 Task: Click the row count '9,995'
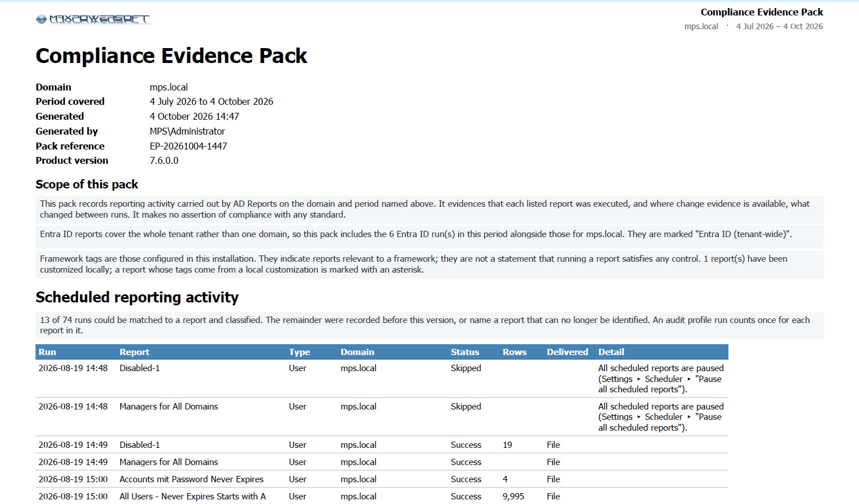(513, 497)
